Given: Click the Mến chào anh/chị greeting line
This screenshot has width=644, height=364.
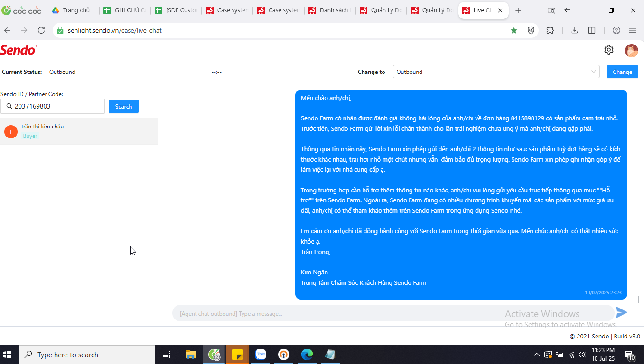Looking at the screenshot, I should coord(326,98).
